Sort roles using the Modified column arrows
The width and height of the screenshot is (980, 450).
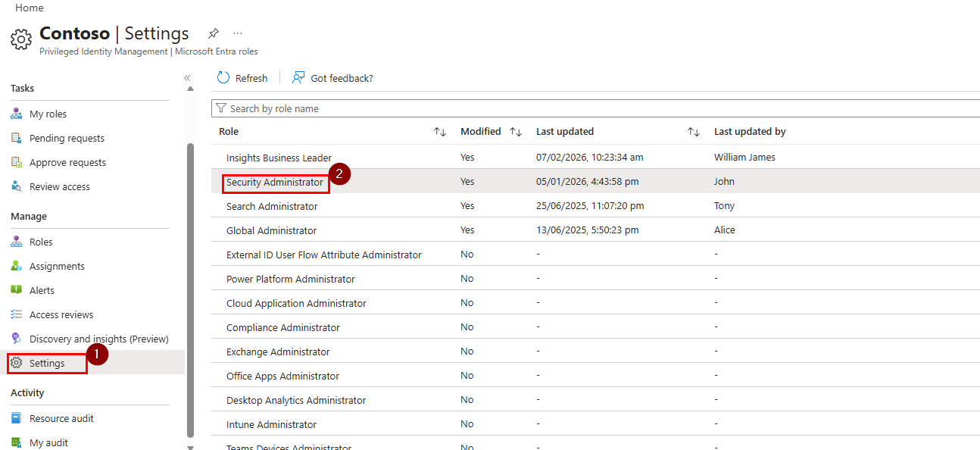[515, 130]
